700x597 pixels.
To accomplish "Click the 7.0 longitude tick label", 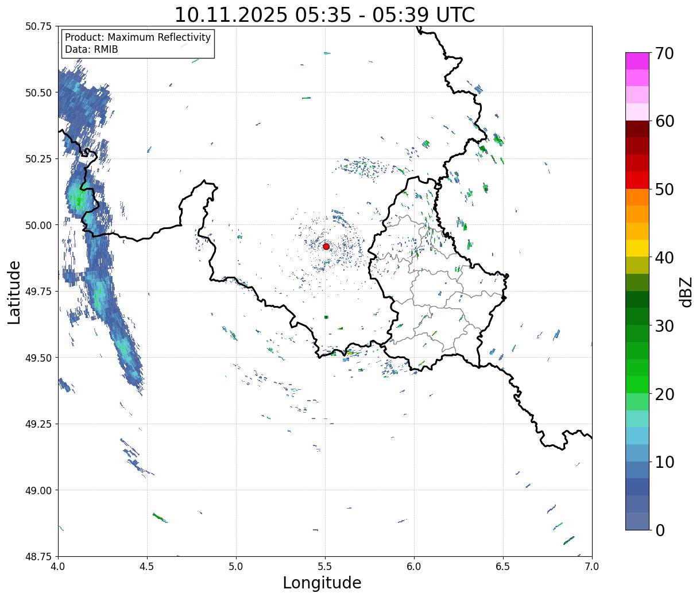I will pyautogui.click(x=592, y=567).
